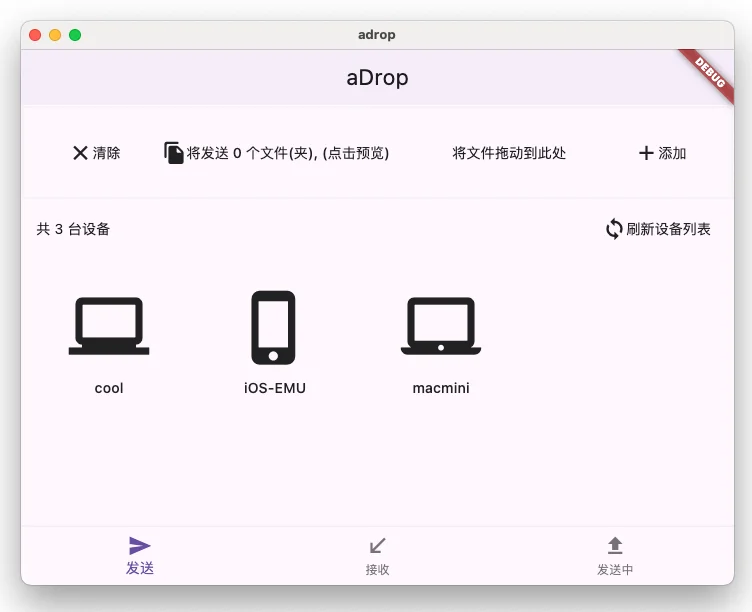Maximize the adrop window with green button
Viewport: 752px width, 612px height.
point(75,35)
